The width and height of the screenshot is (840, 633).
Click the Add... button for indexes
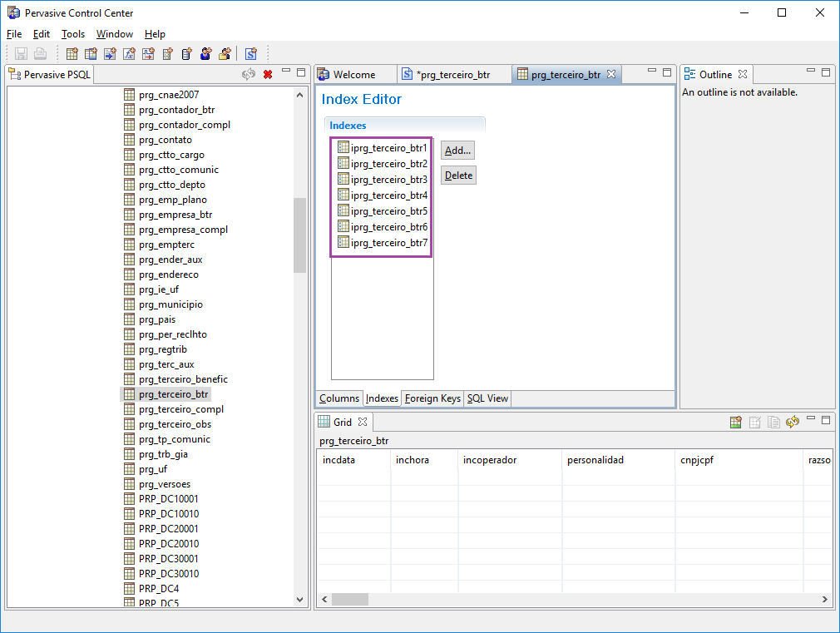[x=457, y=151]
